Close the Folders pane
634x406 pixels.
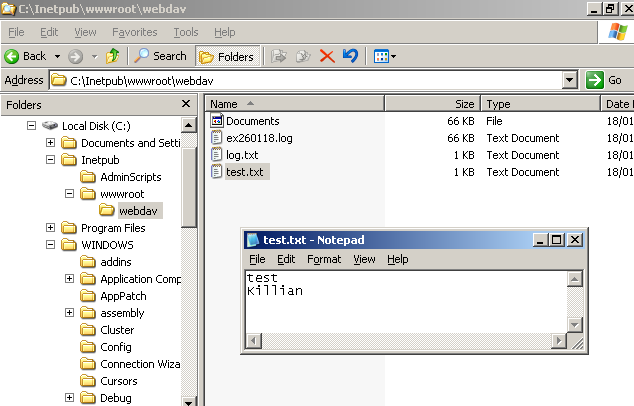(x=186, y=104)
